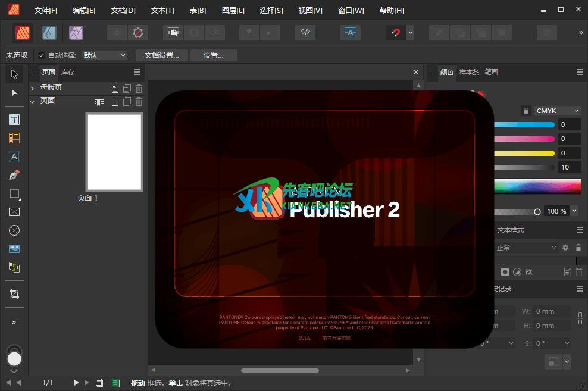Viewport: 588px width, 391px height.
Task: Open the 默认 auto-select dropdown
Action: point(105,55)
